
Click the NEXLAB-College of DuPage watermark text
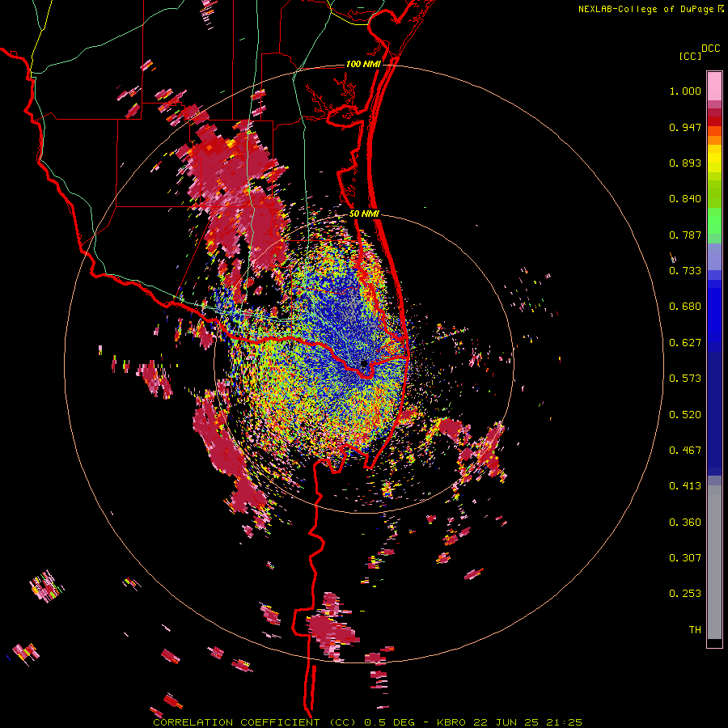point(648,9)
